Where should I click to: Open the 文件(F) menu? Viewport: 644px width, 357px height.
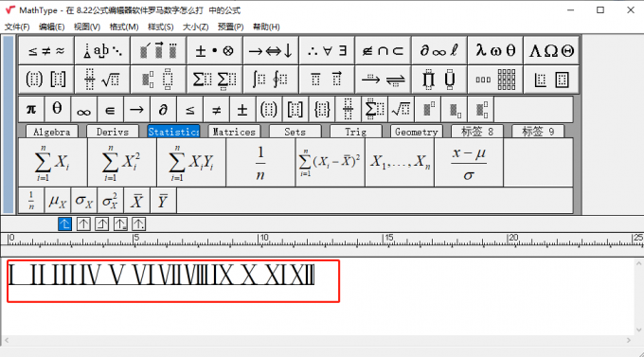click(17, 27)
